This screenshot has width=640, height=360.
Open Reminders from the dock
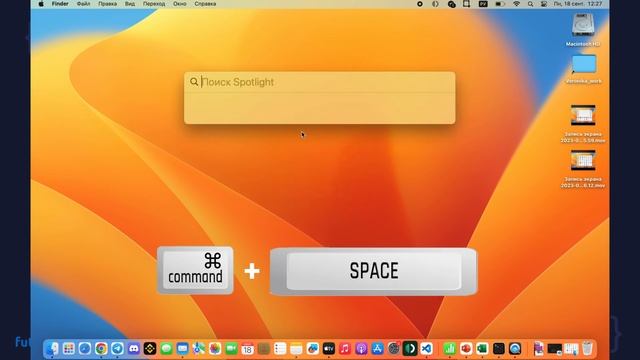point(280,348)
